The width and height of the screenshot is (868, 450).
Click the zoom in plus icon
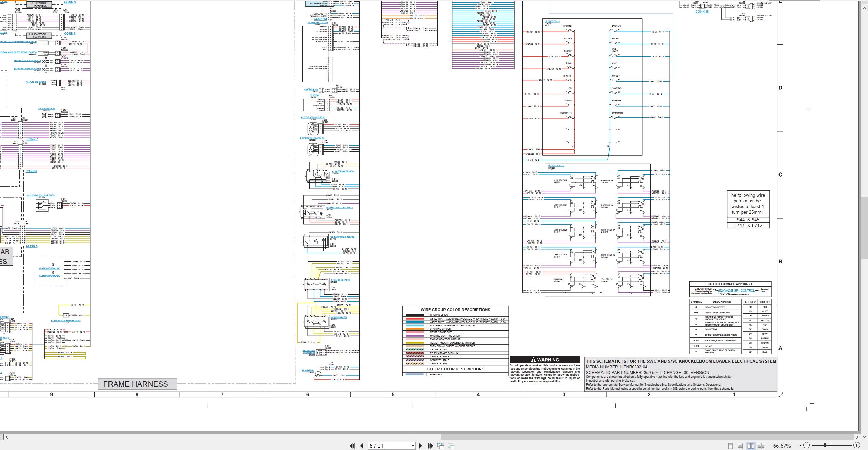pos(856,445)
